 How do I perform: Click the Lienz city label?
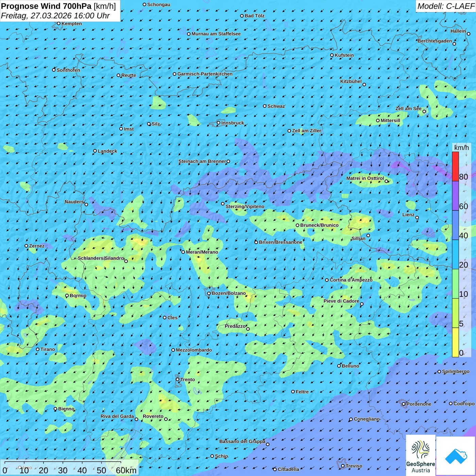(408, 215)
